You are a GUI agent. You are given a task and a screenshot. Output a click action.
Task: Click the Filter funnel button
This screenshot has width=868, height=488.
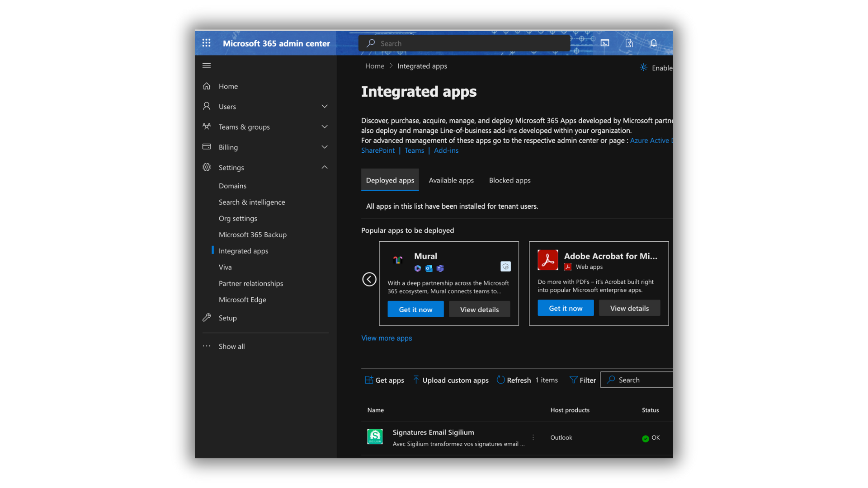pyautogui.click(x=582, y=380)
